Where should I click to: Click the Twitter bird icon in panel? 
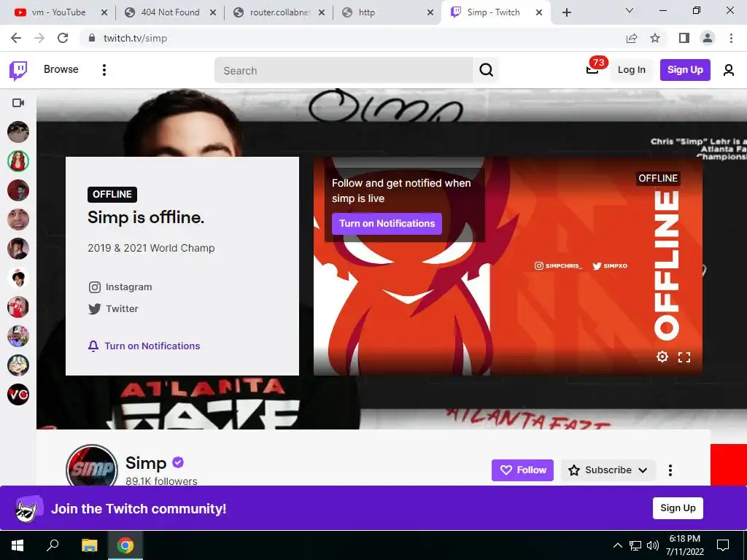pyautogui.click(x=94, y=308)
